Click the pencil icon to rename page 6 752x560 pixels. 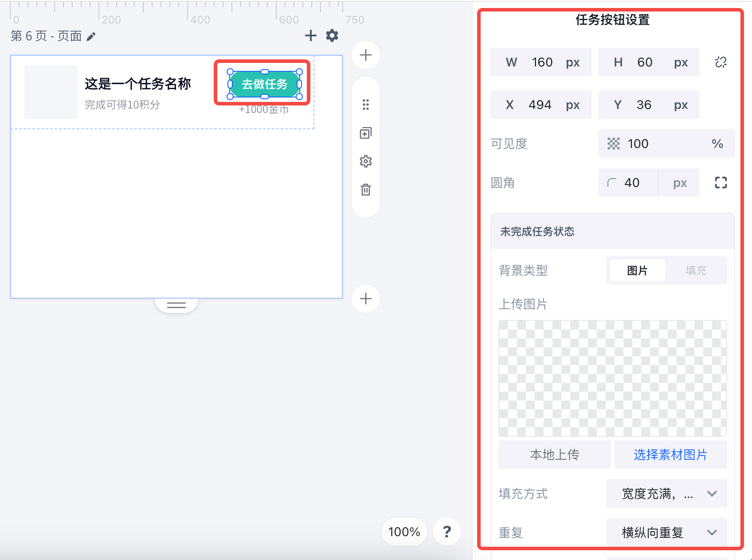(x=91, y=36)
